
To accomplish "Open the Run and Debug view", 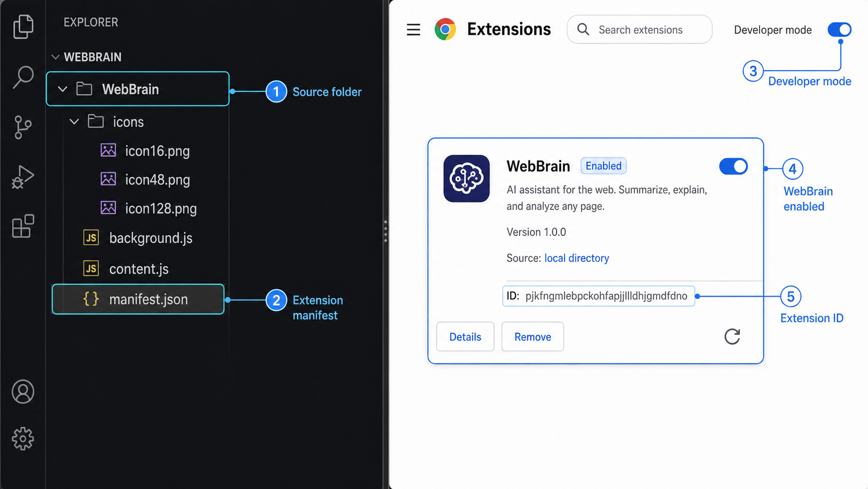I will point(23,177).
